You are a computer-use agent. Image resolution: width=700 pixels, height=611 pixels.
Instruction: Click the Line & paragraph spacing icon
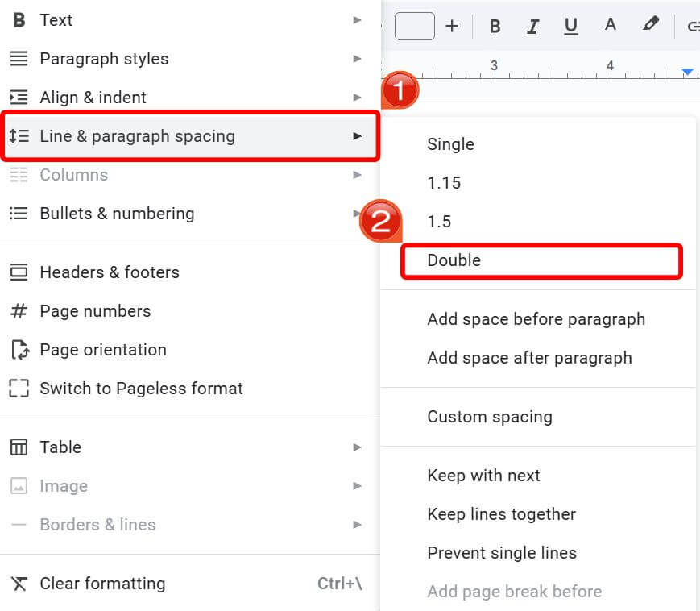coord(19,135)
